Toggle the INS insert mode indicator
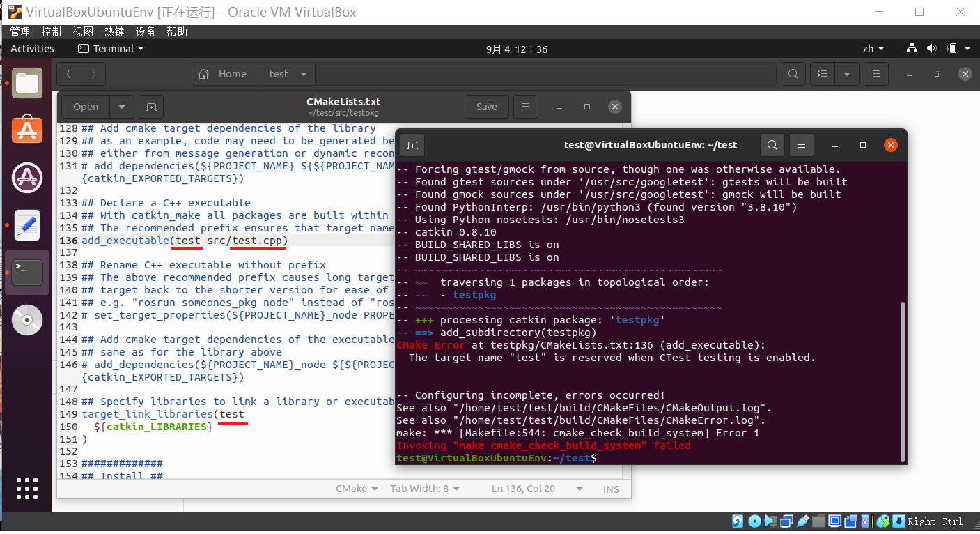This screenshot has height=534, width=980. (x=611, y=489)
